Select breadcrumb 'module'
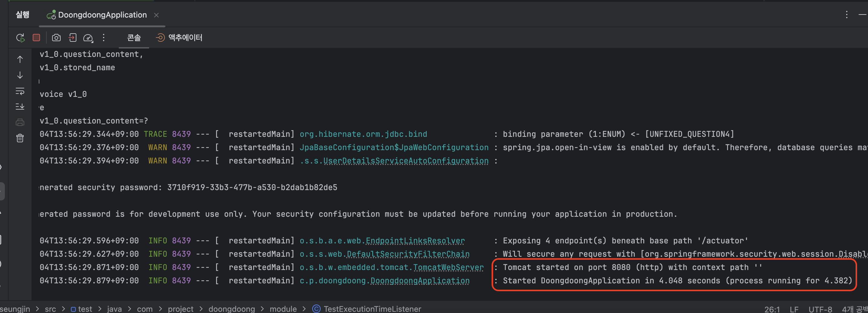 click(283, 309)
